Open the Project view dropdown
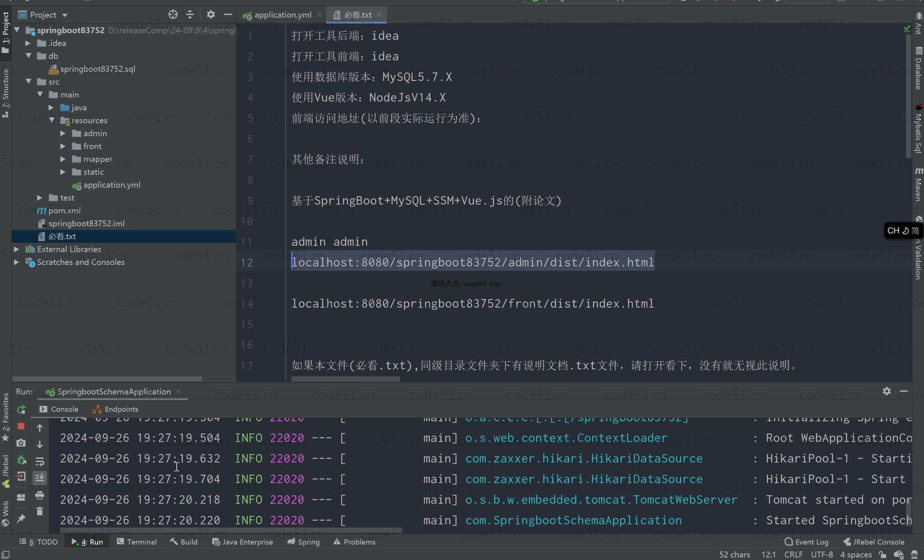 coord(64,15)
